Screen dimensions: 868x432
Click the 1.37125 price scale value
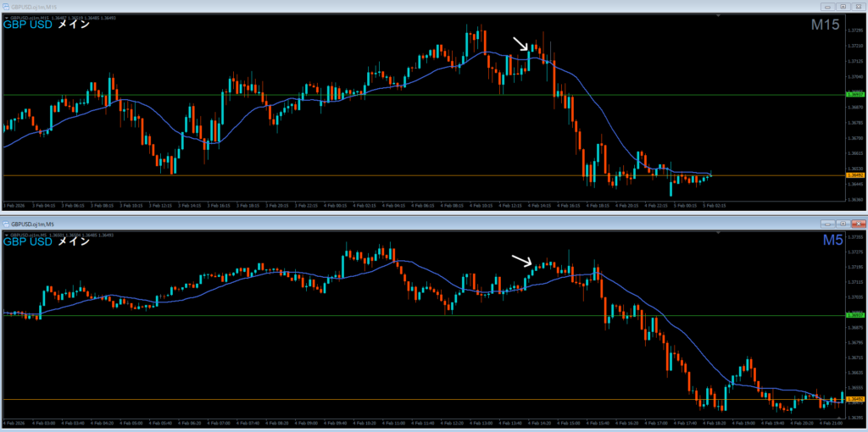pyautogui.click(x=856, y=61)
